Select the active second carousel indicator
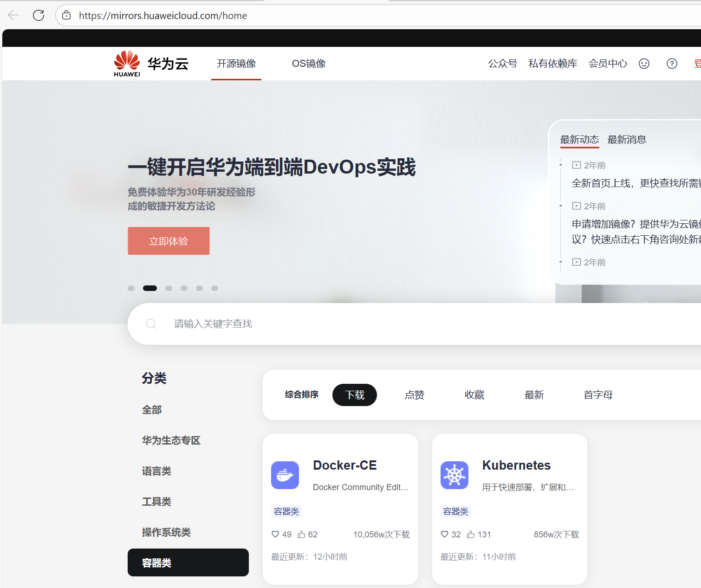The height and width of the screenshot is (588, 701). click(150, 288)
